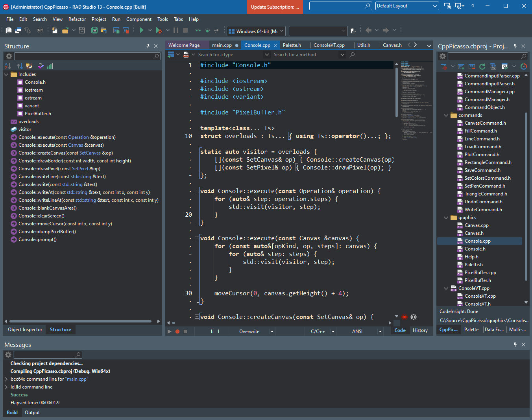532x420 pixels.
Task: Toggle pin on the Structure panel
Action: click(x=148, y=46)
